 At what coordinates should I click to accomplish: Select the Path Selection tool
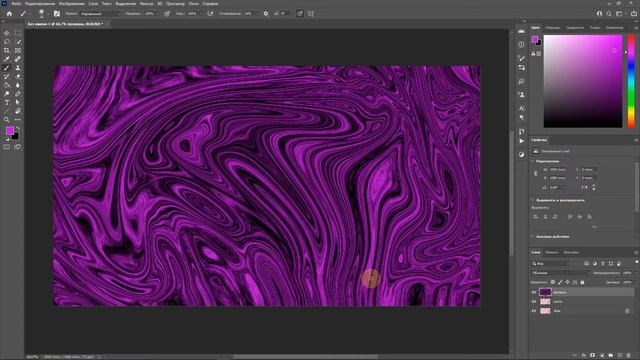point(18,102)
